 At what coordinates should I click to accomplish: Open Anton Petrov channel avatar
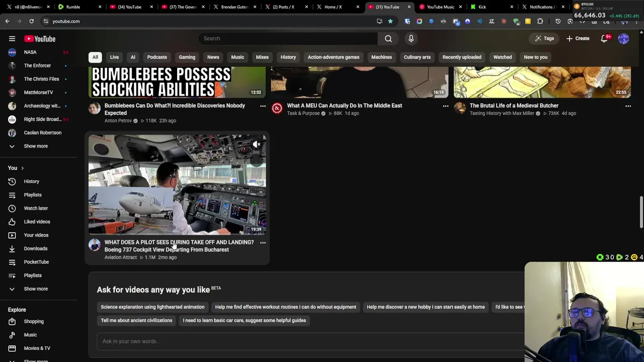tap(95, 108)
